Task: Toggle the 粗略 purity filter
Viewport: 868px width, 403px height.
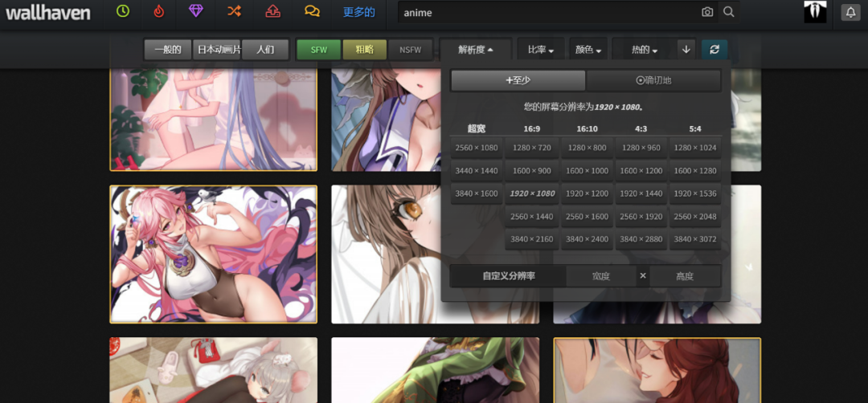Action: pos(365,50)
